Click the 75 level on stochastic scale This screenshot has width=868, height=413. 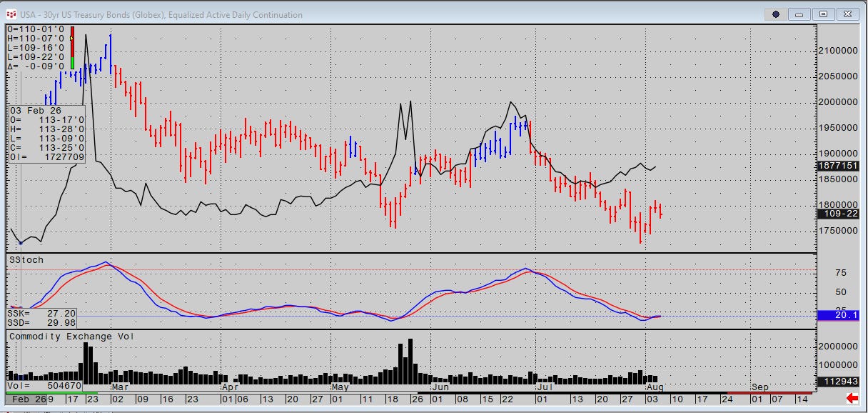pyautogui.click(x=841, y=273)
